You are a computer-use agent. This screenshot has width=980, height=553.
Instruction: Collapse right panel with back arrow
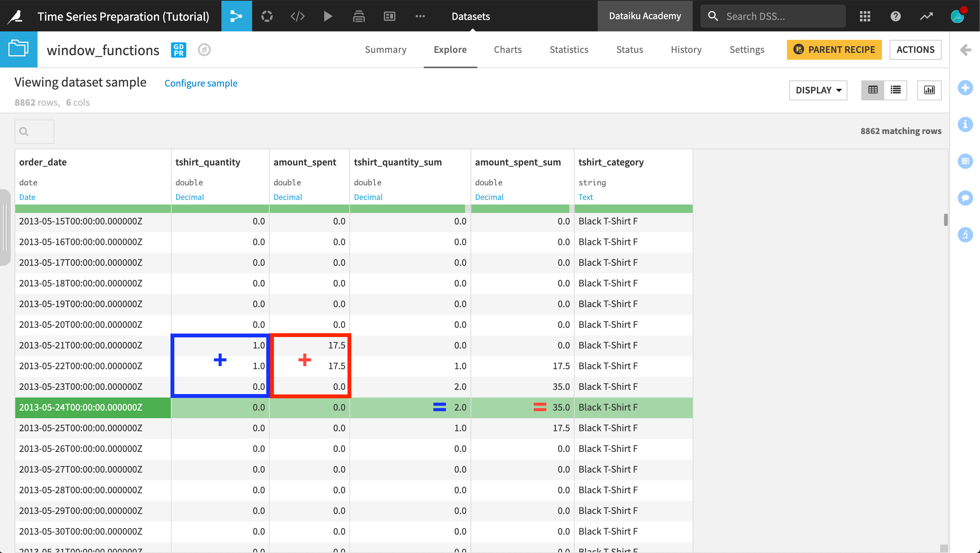(966, 50)
